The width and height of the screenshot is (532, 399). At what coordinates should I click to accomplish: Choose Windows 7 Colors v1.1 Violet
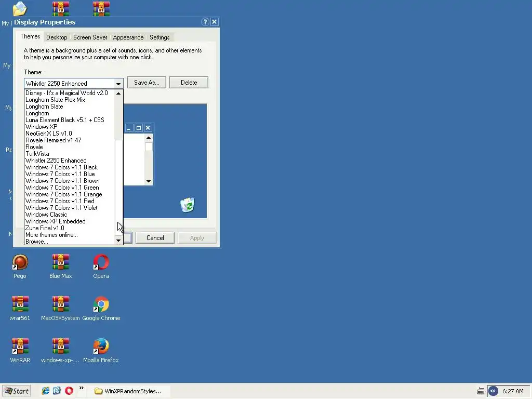click(x=70, y=208)
